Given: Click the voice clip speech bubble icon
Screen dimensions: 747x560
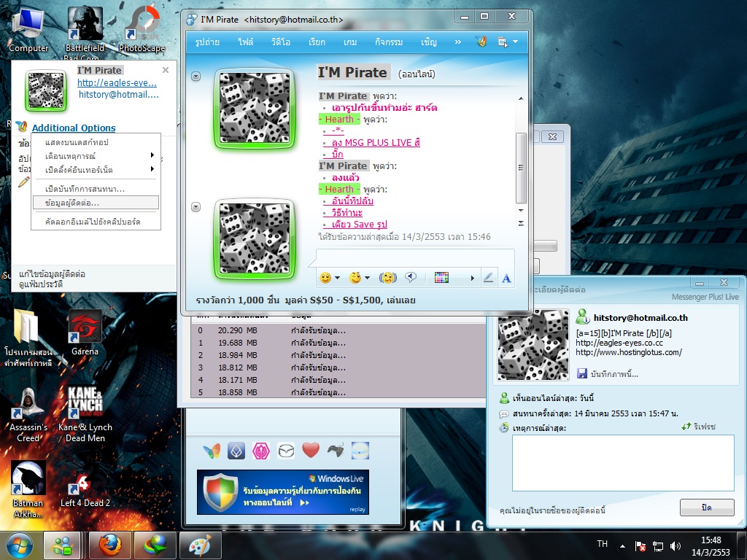Looking at the screenshot, I should coord(411,277).
